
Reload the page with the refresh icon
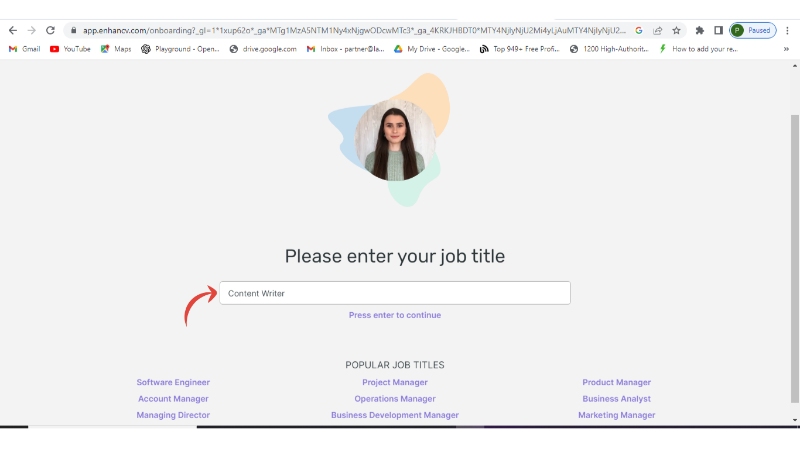(x=50, y=31)
